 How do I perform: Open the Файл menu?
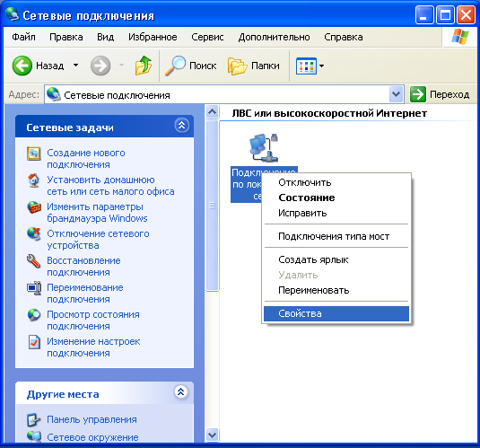click(x=23, y=37)
